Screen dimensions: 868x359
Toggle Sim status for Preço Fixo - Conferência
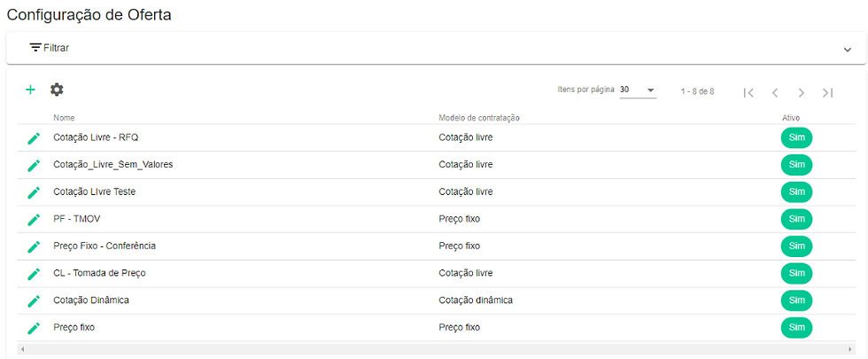pos(796,246)
